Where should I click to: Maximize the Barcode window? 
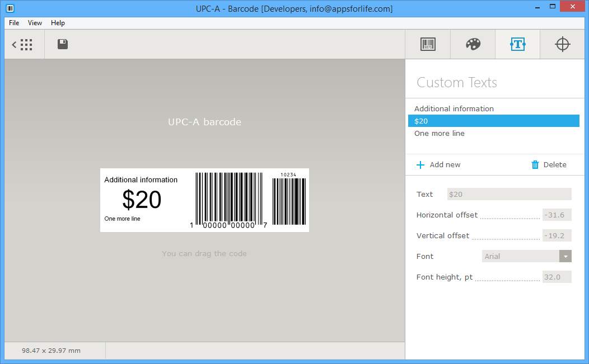tap(552, 6)
